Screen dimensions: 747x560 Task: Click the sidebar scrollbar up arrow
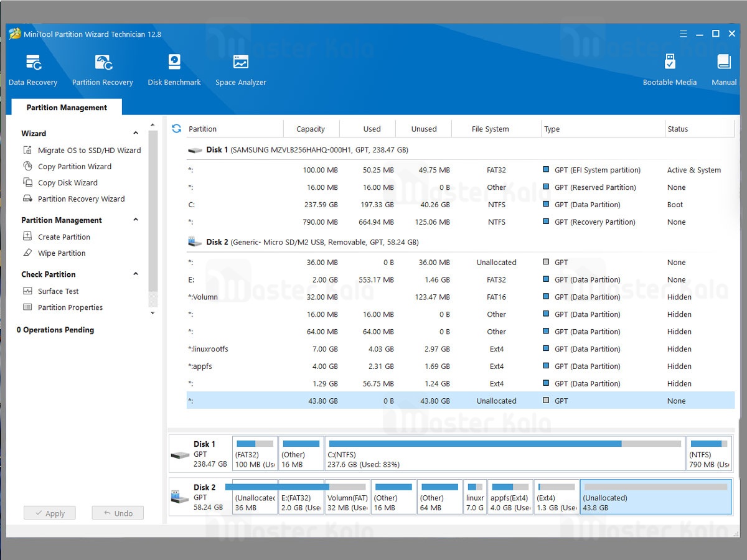(x=153, y=126)
